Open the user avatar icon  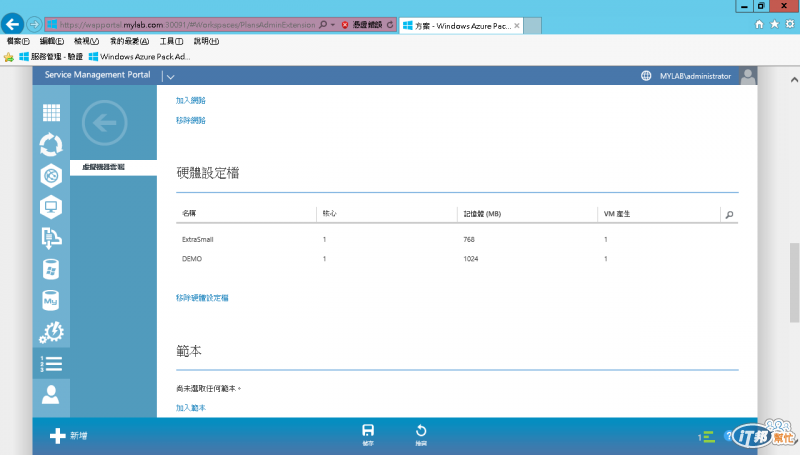point(748,76)
